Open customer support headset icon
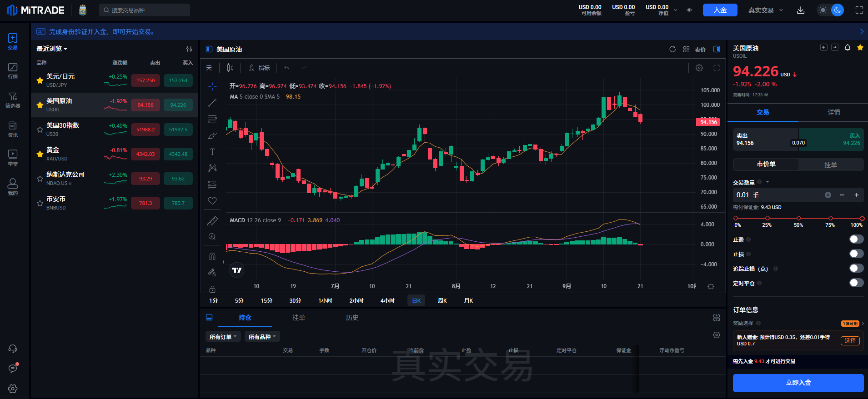This screenshot has height=399, width=868. [13, 349]
